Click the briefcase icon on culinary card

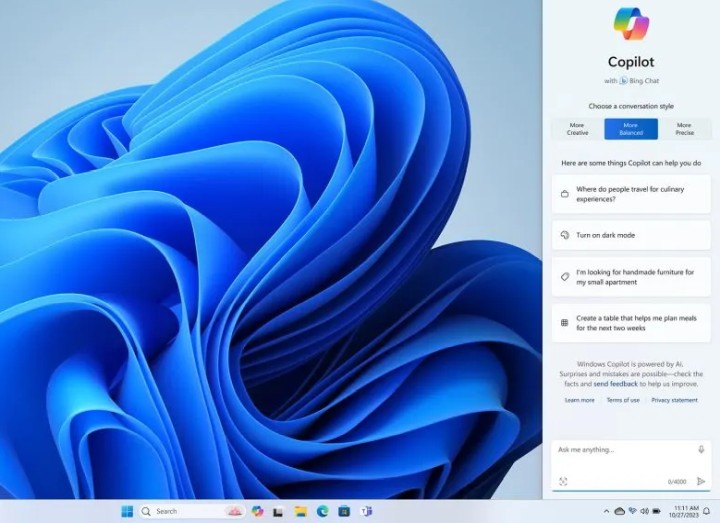pyautogui.click(x=565, y=194)
